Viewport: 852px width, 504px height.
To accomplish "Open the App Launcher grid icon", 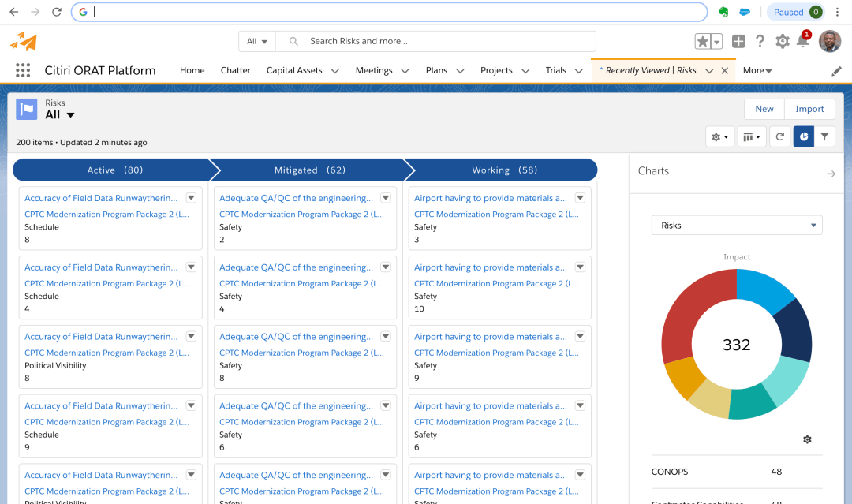I will coord(23,70).
